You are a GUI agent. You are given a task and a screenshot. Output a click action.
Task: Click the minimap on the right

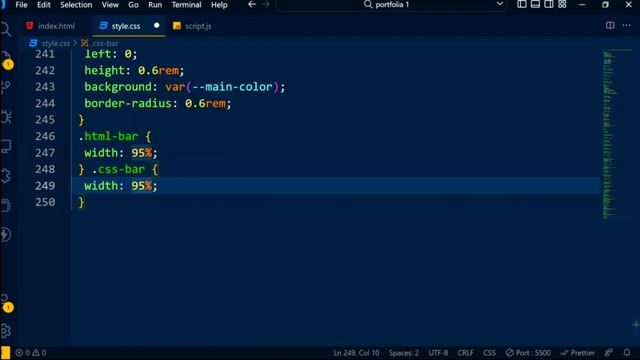click(x=617, y=135)
